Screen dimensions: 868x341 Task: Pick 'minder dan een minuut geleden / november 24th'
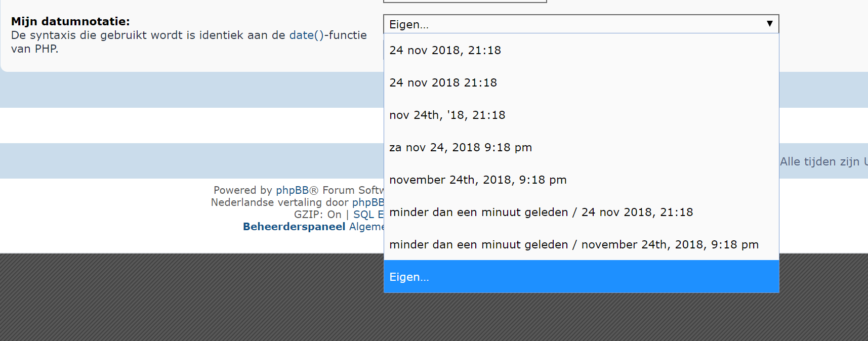[x=574, y=244]
